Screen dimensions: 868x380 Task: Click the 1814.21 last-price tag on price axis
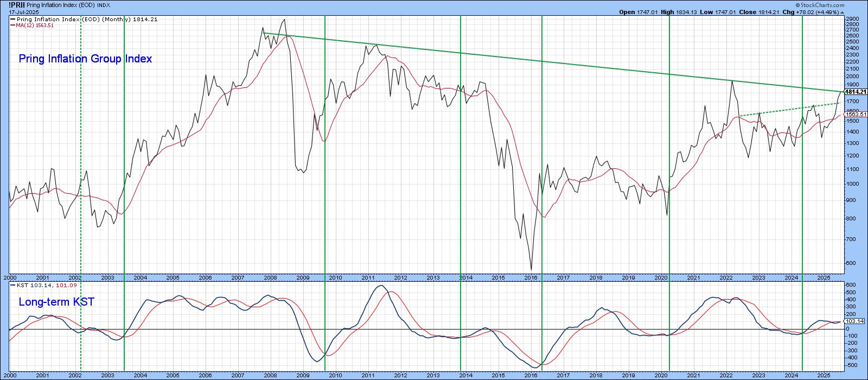coord(856,92)
